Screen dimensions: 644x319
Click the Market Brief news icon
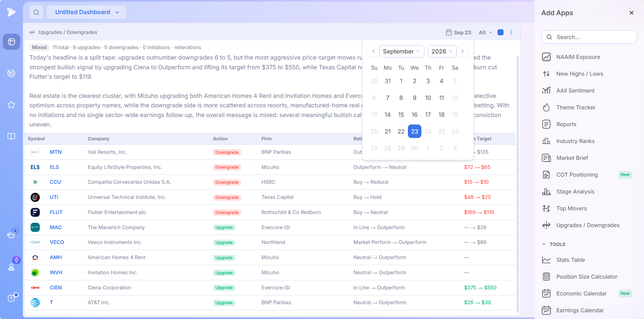click(x=546, y=158)
